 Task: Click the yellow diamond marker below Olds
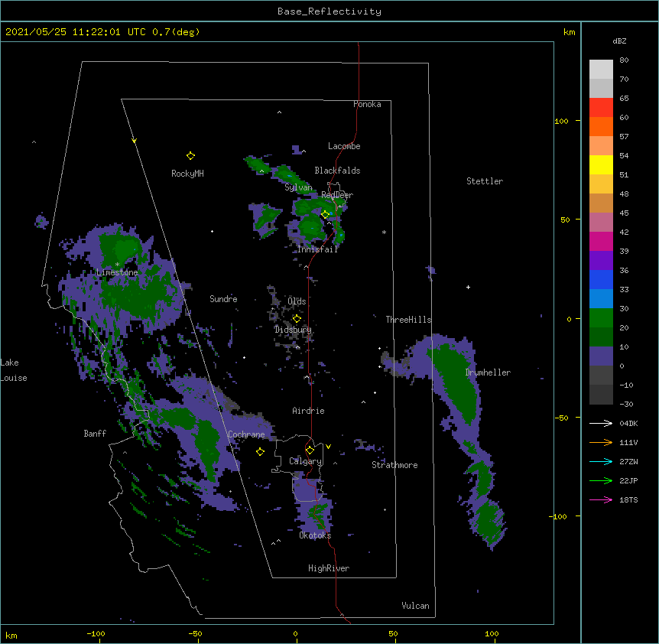297,319
